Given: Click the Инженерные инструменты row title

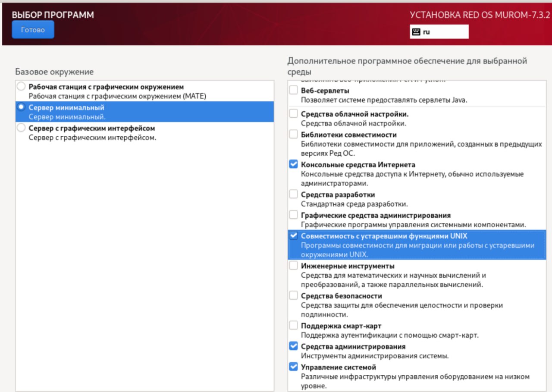Looking at the screenshot, I should click(348, 266).
